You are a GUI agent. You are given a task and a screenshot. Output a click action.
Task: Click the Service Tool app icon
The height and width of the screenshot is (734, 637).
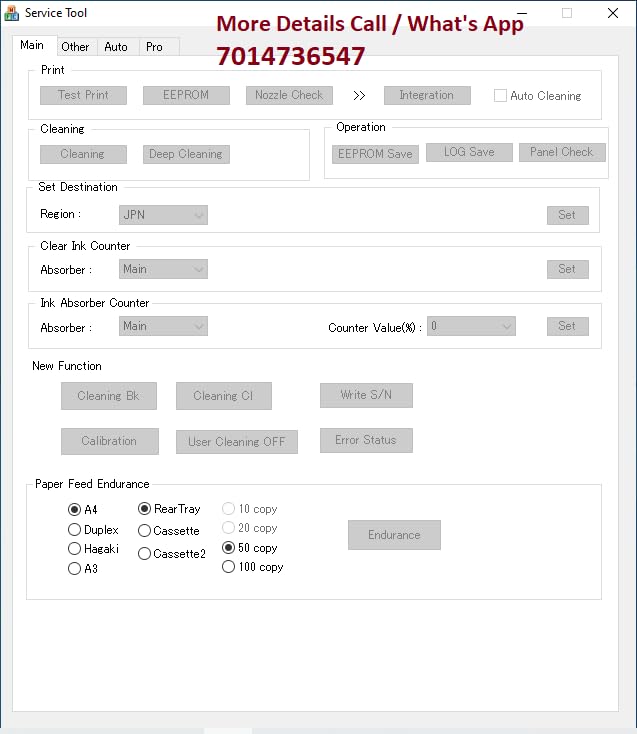(11, 13)
